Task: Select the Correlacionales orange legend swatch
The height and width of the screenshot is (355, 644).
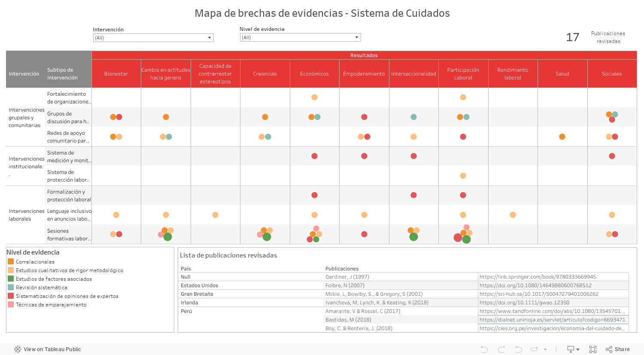Action: 11,261
